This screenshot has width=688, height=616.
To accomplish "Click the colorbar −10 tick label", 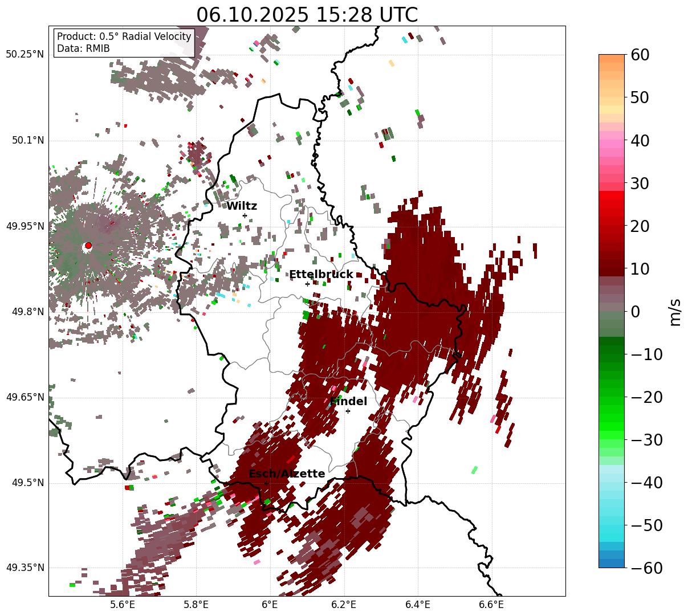I will [x=646, y=354].
